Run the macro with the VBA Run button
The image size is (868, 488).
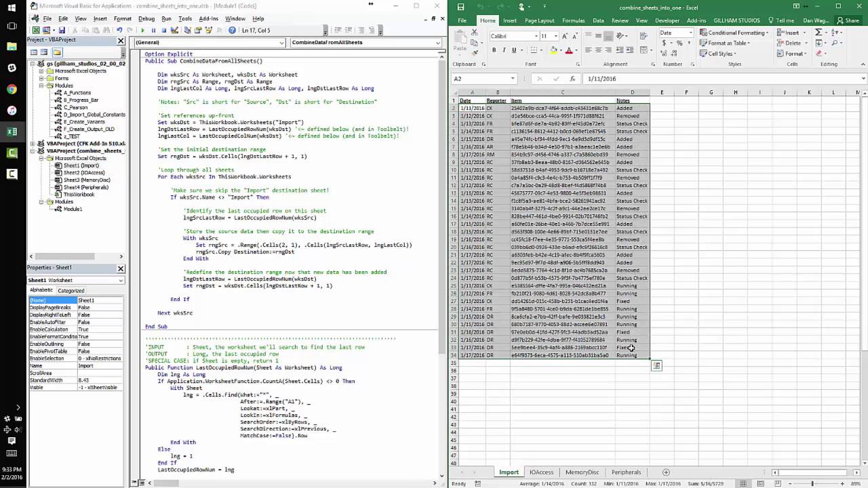[143, 30]
